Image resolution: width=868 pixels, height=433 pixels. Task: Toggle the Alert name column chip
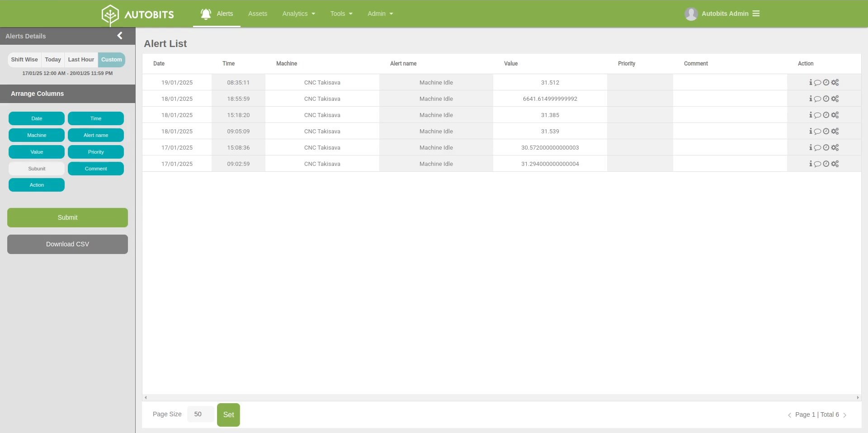[x=96, y=135]
